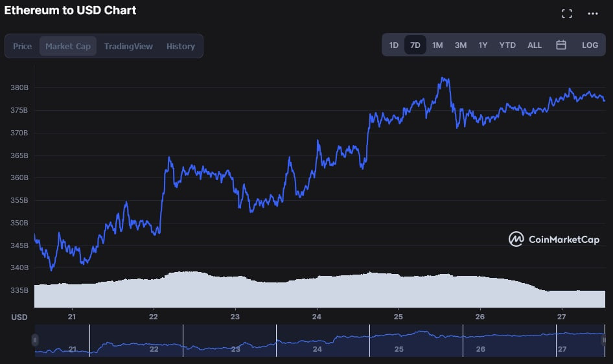Viewport: 613px width, 364px height.
Task: Select the 1D time range
Action: pyautogui.click(x=394, y=45)
